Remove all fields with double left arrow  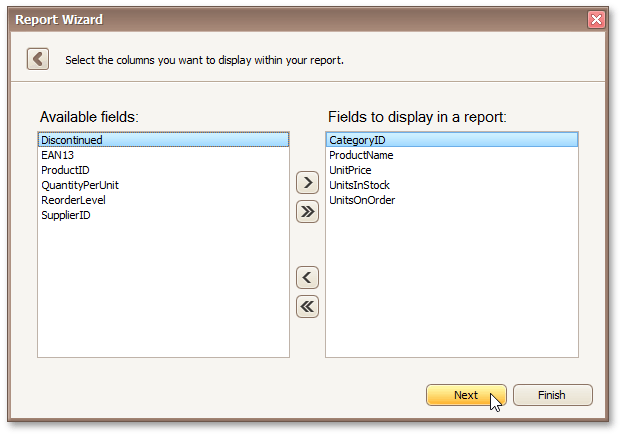click(x=308, y=306)
